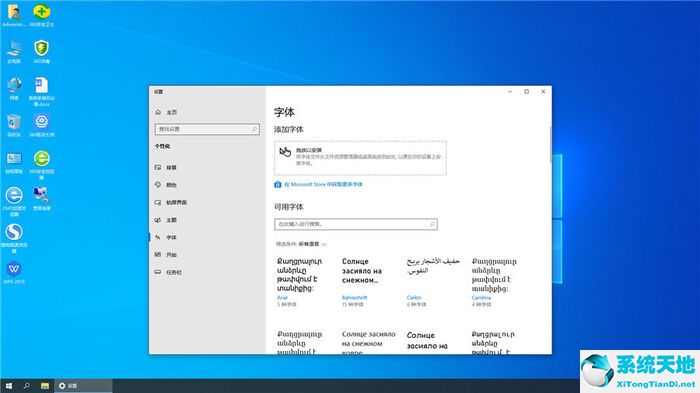Select the 2345加速浏览器 desktop icon

(x=14, y=202)
